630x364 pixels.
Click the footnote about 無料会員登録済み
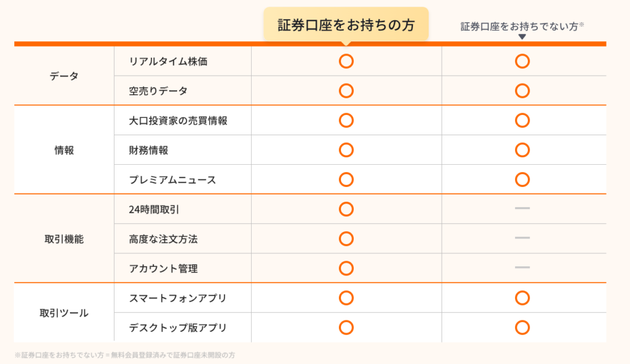coord(124,355)
